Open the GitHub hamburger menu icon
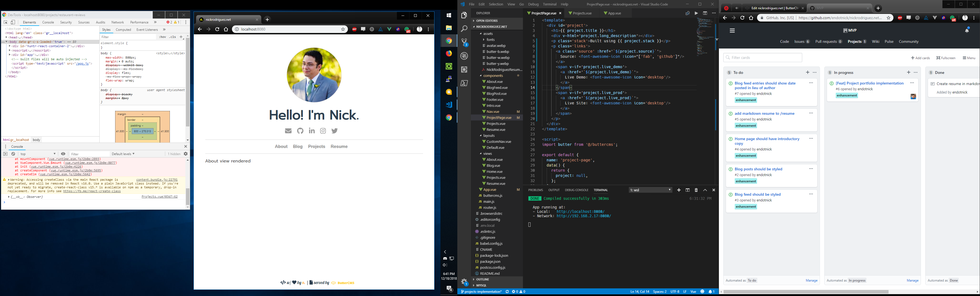Screen dimensions: 980x296 coord(732,31)
